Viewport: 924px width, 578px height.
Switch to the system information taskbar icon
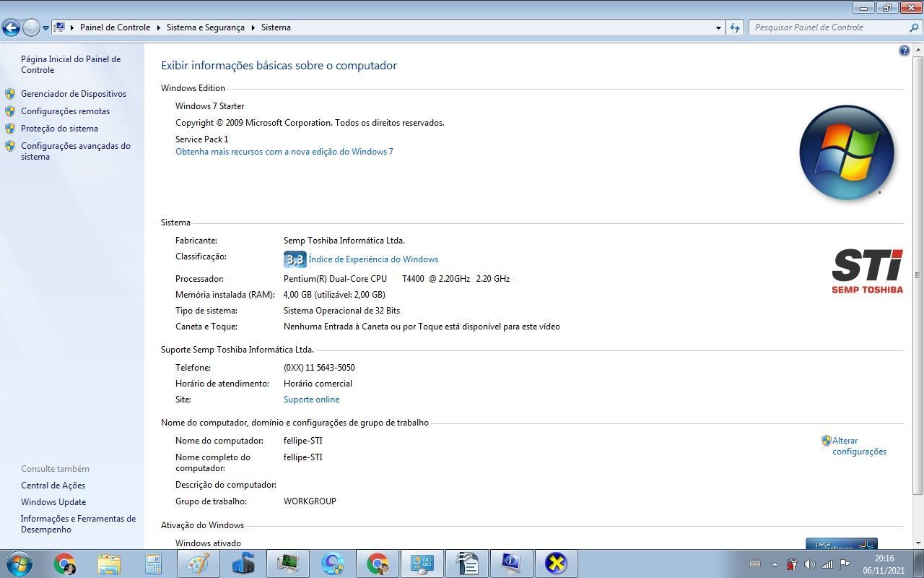click(x=512, y=564)
